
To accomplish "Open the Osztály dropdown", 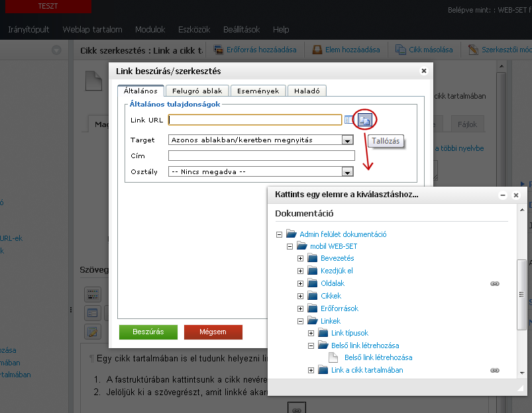I will tap(346, 171).
